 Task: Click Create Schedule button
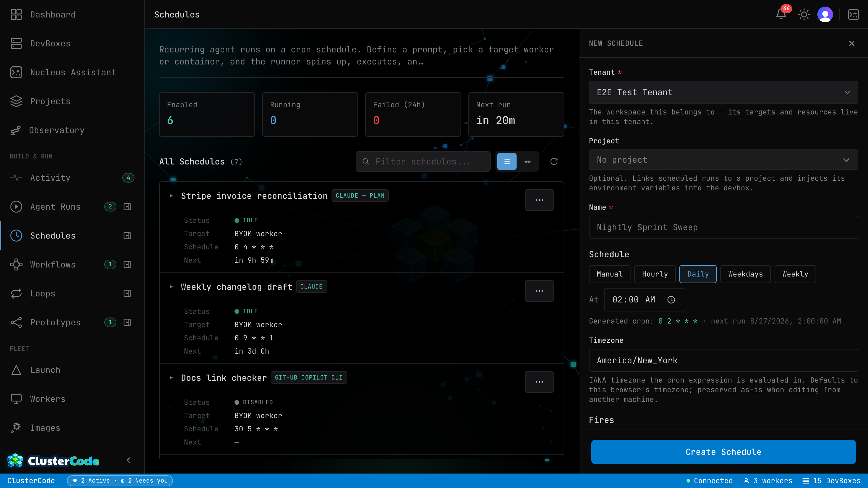click(x=723, y=452)
